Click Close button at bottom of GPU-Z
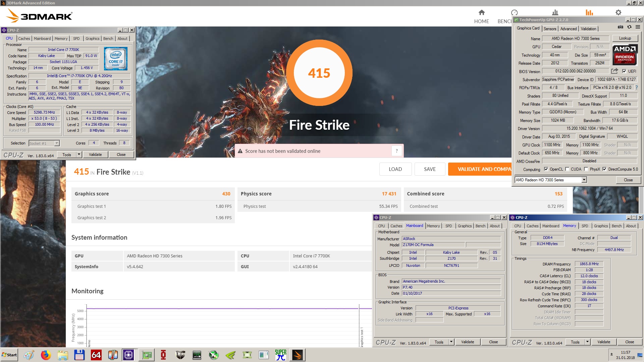The height and width of the screenshot is (362, 644). (x=628, y=180)
